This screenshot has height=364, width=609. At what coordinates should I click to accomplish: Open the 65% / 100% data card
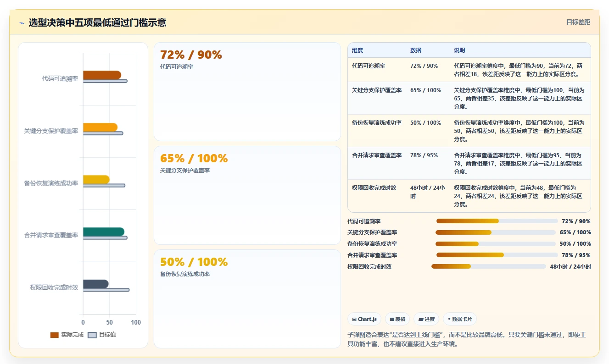click(247, 195)
